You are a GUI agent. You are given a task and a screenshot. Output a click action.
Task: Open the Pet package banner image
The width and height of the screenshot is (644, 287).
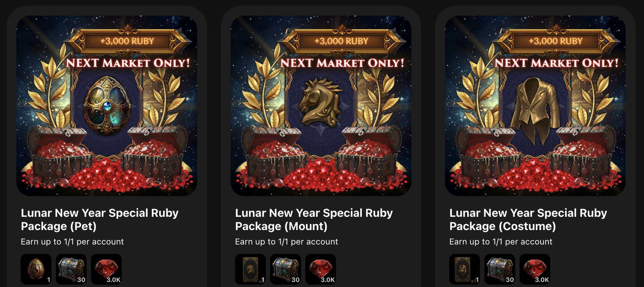pyautogui.click(x=107, y=106)
